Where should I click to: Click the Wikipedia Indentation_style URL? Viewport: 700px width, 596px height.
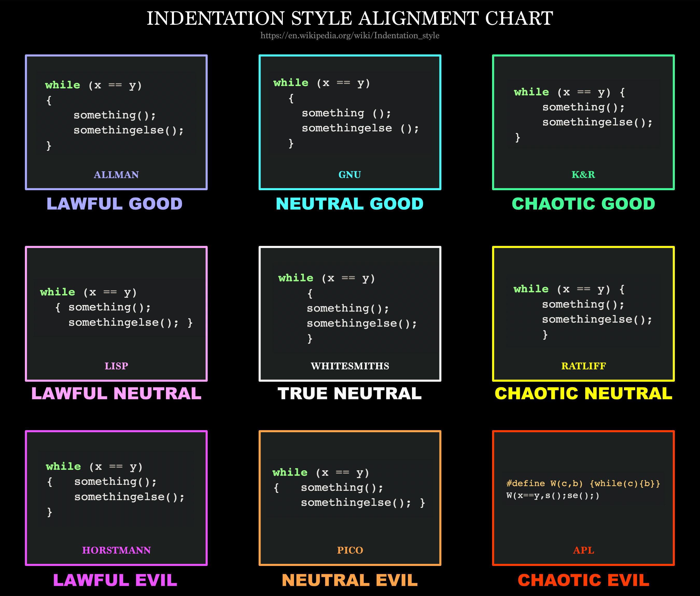point(350,36)
